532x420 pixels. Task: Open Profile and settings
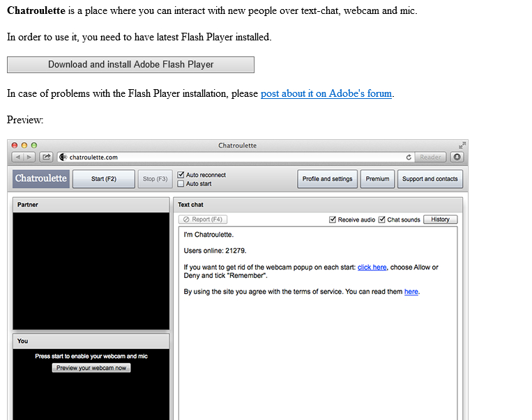coord(328,178)
